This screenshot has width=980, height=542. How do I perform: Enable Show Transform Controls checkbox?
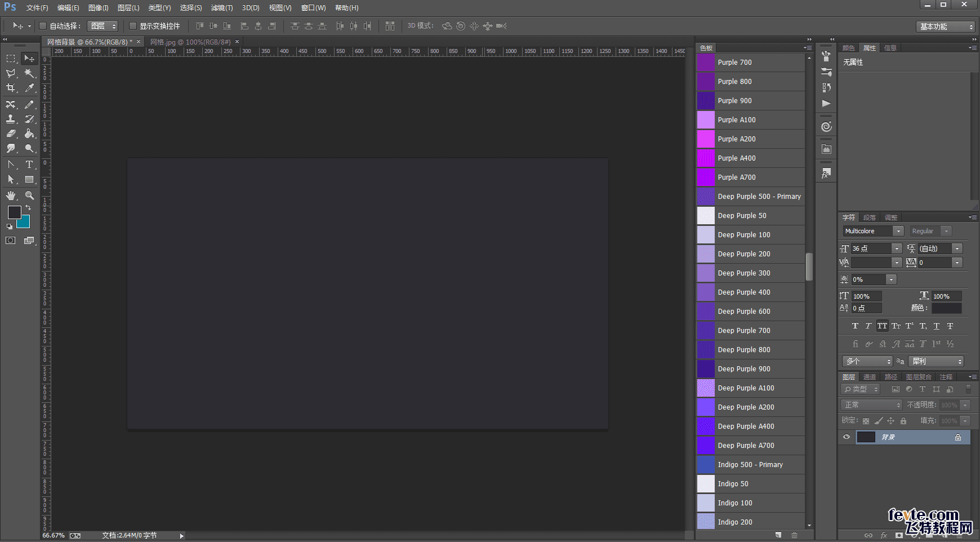[133, 26]
